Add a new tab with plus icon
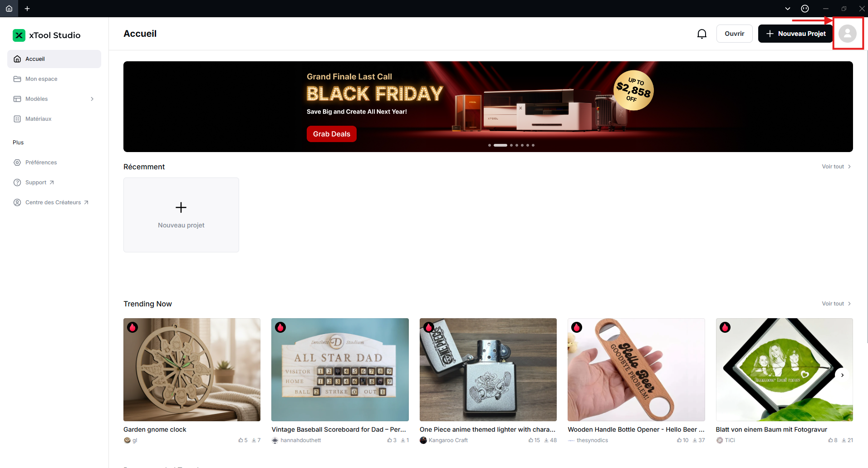Screen dimensions: 868x468 27,9
